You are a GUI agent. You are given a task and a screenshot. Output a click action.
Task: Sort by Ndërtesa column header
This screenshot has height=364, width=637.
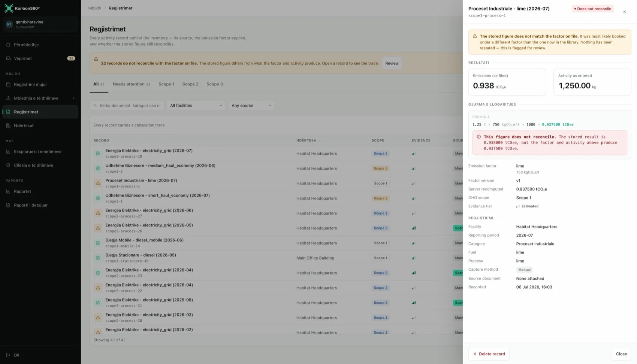coord(308,140)
